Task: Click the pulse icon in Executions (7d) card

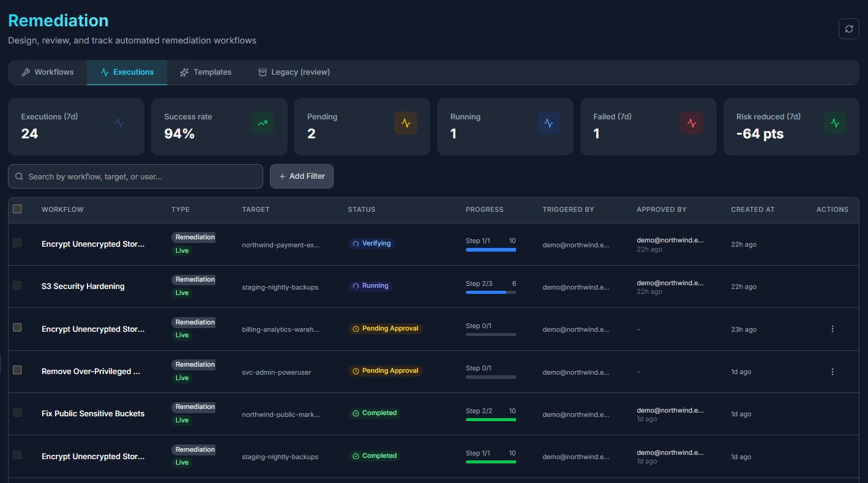Action: [x=119, y=123]
